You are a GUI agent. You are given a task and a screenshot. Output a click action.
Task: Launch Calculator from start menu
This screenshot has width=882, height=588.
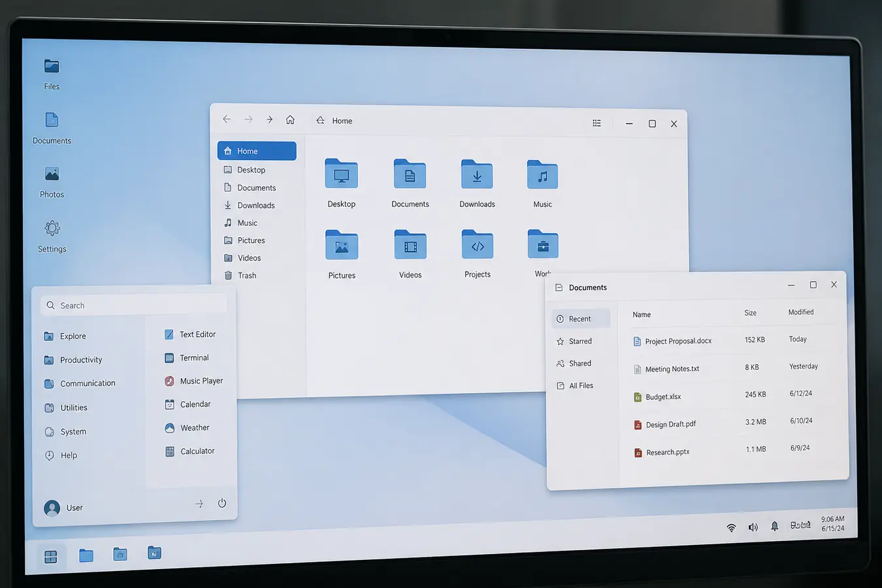click(190, 451)
